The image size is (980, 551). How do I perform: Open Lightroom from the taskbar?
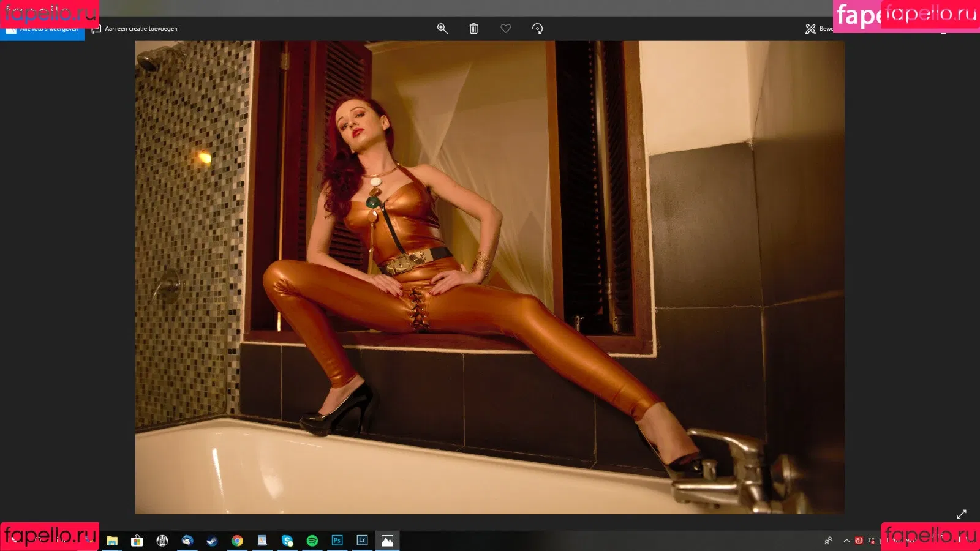pos(363,541)
